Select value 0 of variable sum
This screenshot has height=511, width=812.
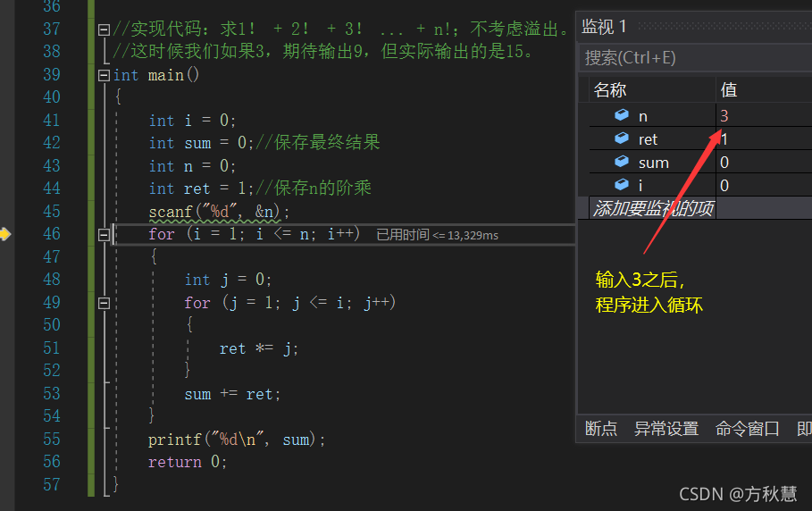coord(724,163)
